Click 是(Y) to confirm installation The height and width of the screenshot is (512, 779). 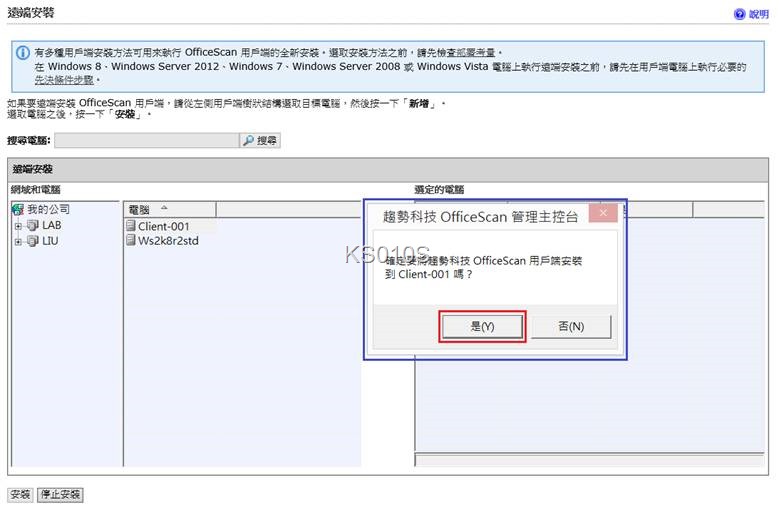coord(482,326)
